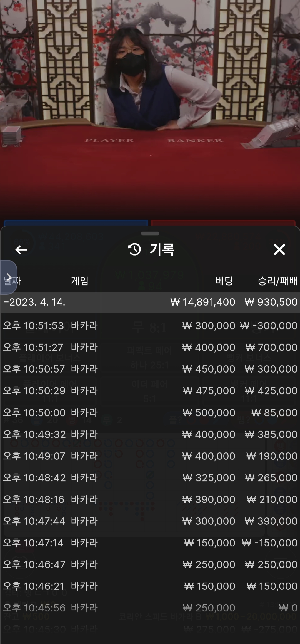Open the 오후 10:51:53 바카라 record
The height and width of the screenshot is (644, 300).
pyautogui.click(x=150, y=326)
